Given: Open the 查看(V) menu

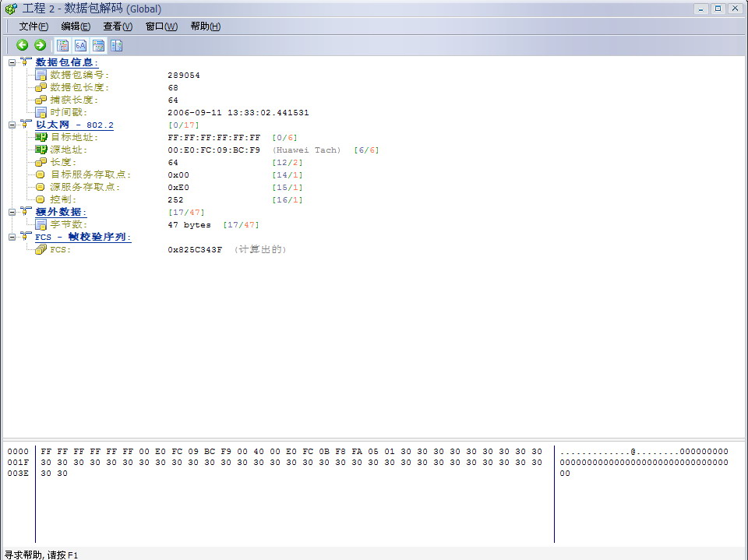Looking at the screenshot, I should tap(118, 26).
